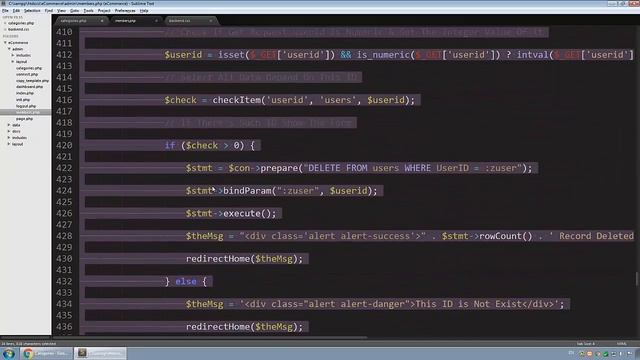Activate the Sublime Text taskbar button
The width and height of the screenshot is (640, 360).
tap(100, 353)
